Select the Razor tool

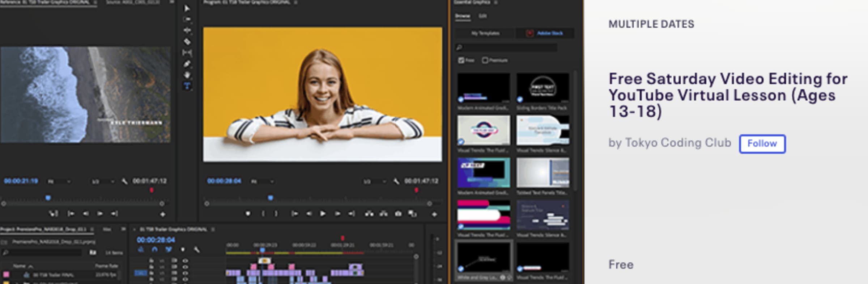(x=187, y=42)
